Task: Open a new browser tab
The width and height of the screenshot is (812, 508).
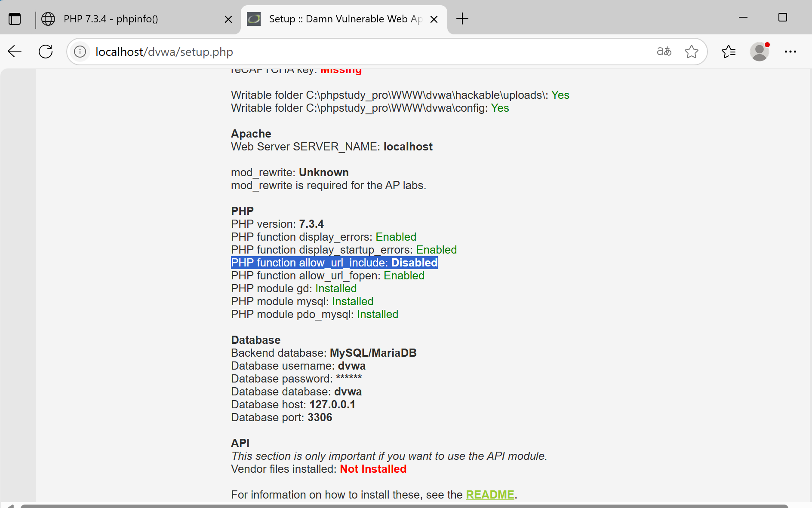Action: (462, 19)
